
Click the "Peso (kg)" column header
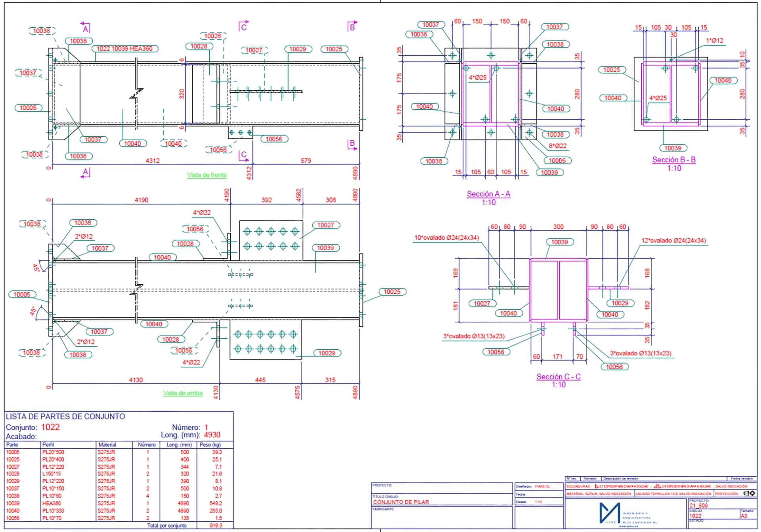[x=210, y=445]
